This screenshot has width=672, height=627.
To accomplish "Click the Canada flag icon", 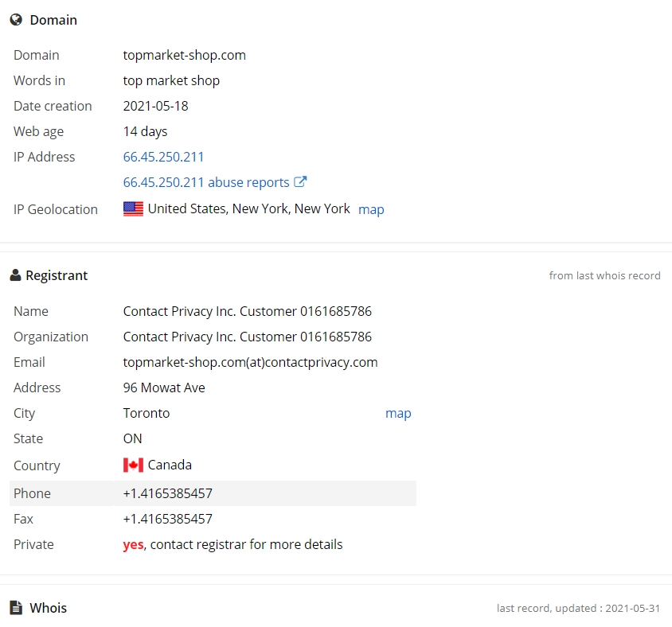I will [x=133, y=465].
